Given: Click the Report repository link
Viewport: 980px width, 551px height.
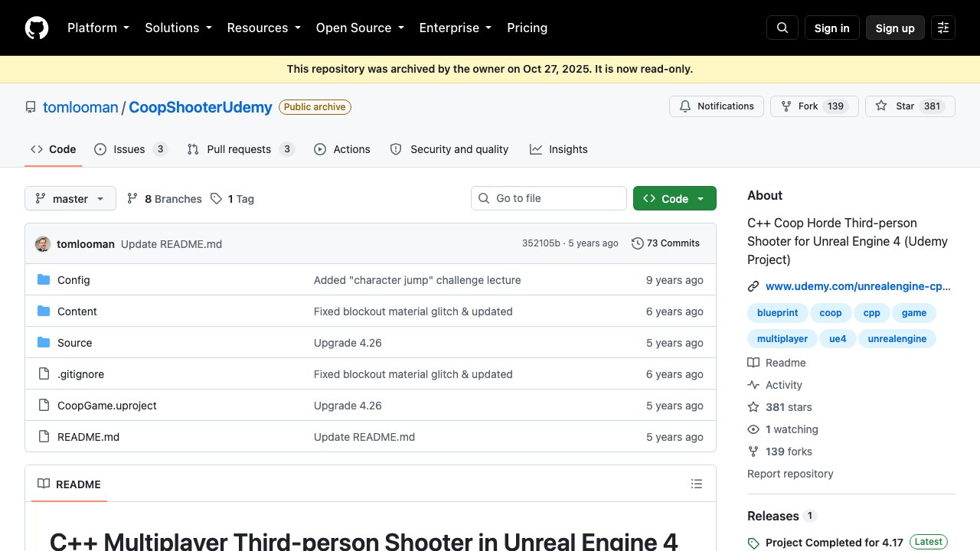Looking at the screenshot, I should pos(790,474).
